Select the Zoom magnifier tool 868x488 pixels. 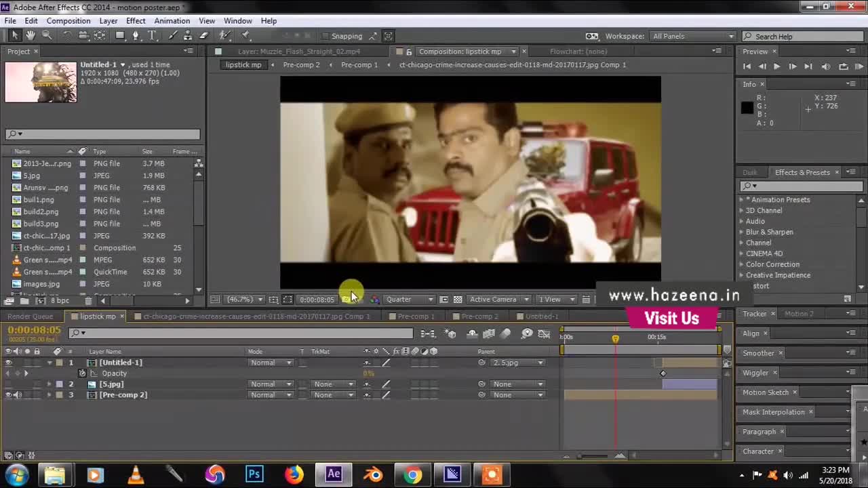(47, 35)
